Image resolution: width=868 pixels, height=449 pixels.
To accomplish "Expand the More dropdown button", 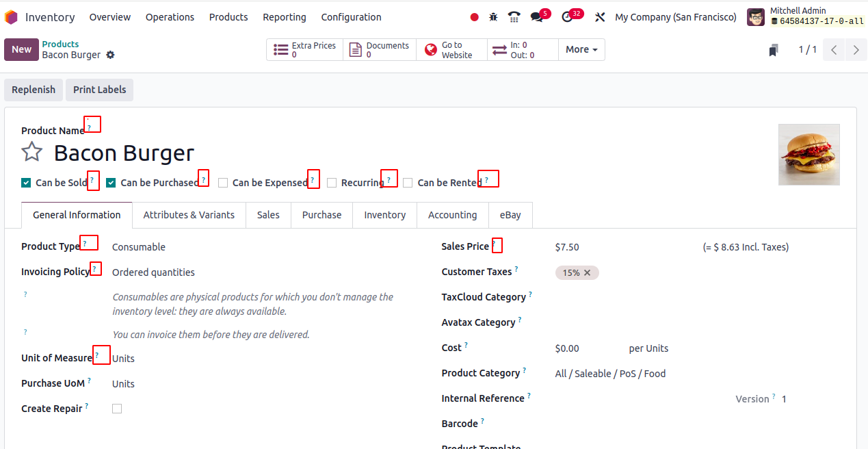I will click(x=581, y=49).
